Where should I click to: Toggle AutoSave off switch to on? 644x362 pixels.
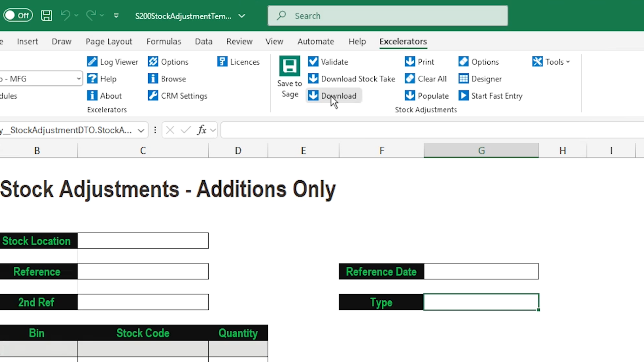18,15
